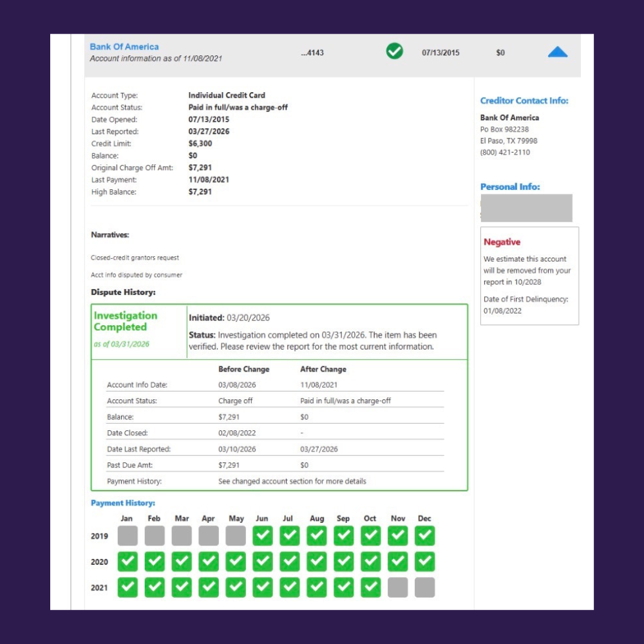Click the October 2019 payment checkmark
Image resolution: width=644 pixels, height=644 pixels.
point(370,536)
